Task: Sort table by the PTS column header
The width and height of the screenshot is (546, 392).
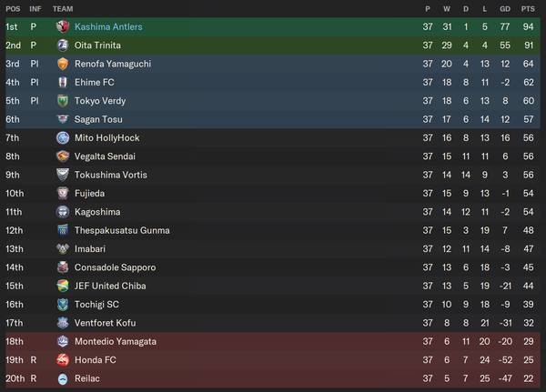Action: click(x=528, y=9)
